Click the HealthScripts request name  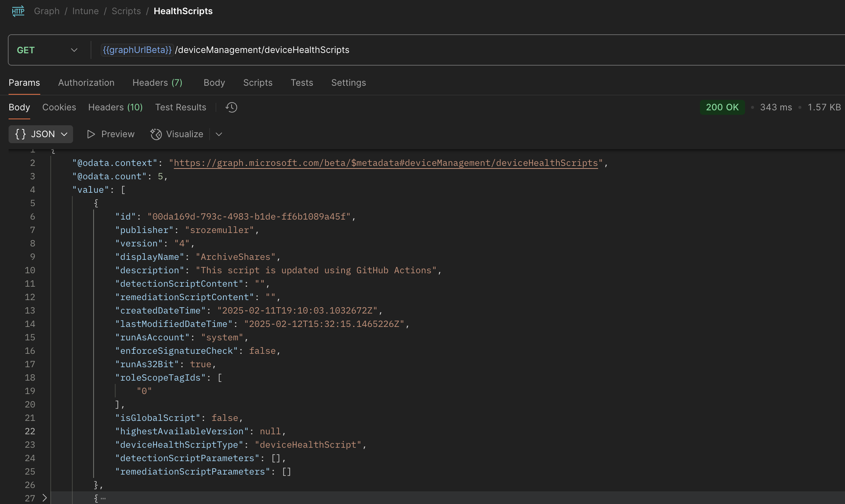183,11
